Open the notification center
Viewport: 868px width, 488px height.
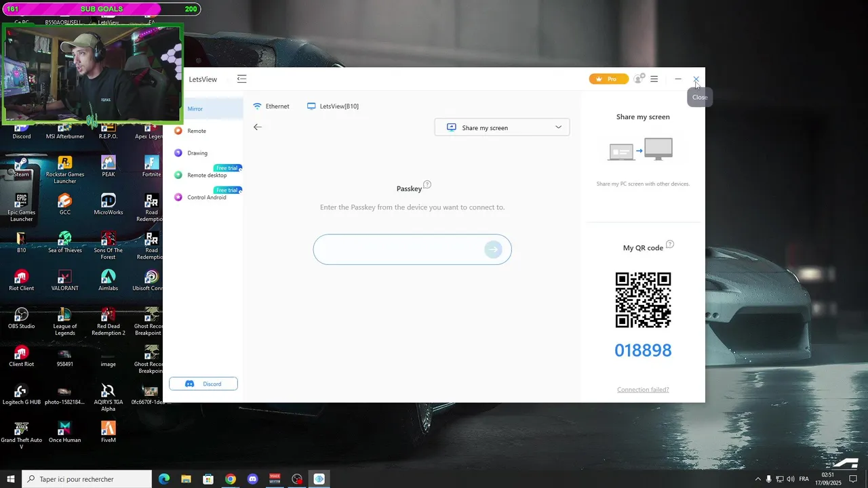pyautogui.click(x=854, y=479)
